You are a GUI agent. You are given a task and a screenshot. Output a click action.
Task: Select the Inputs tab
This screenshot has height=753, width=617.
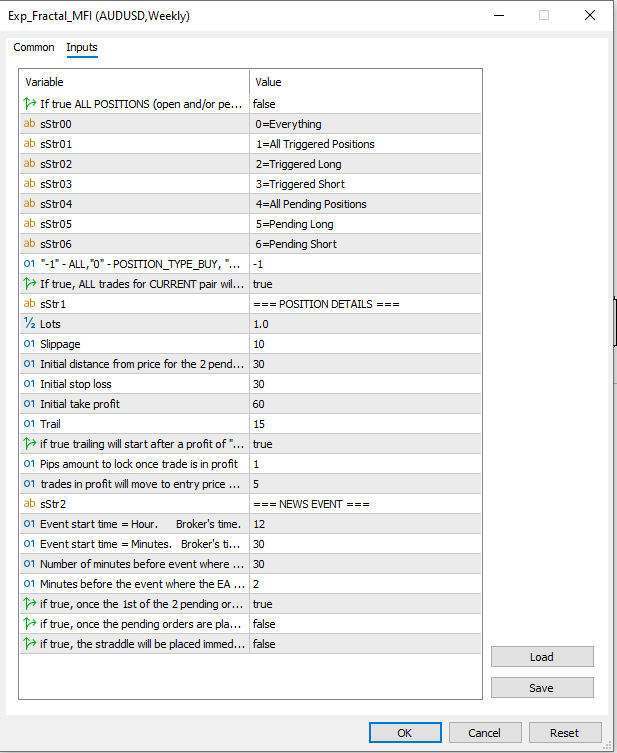pos(82,48)
